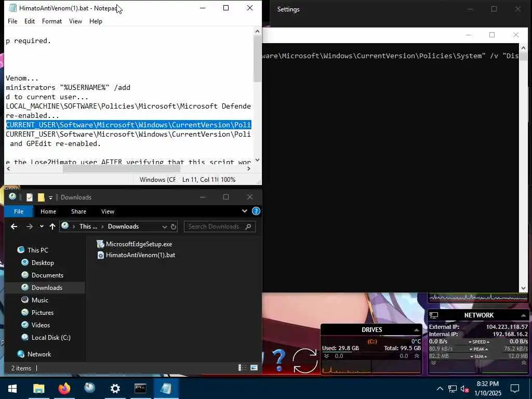Switch to Command Prompt in the taskbar
Viewport: 532px width, 399px height.
(140, 388)
